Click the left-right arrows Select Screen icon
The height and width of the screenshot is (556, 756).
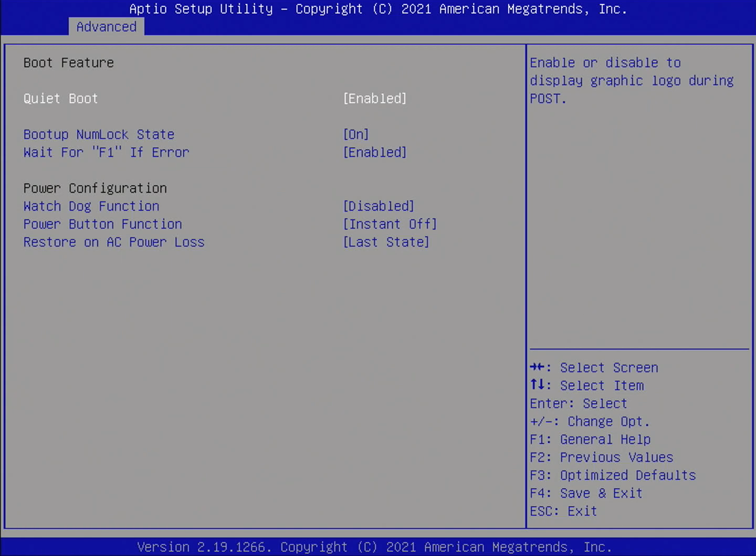coord(537,367)
